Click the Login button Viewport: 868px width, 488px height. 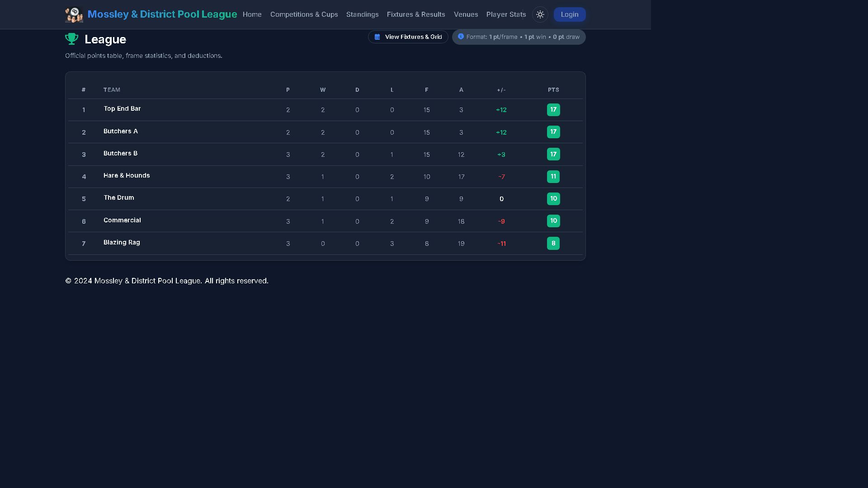coord(570,14)
